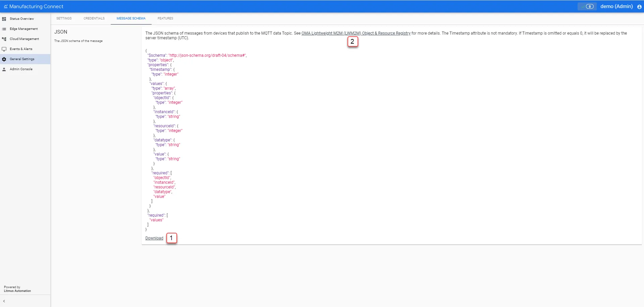
Task: Click the "objectId" property definition line
Action: tap(163, 98)
